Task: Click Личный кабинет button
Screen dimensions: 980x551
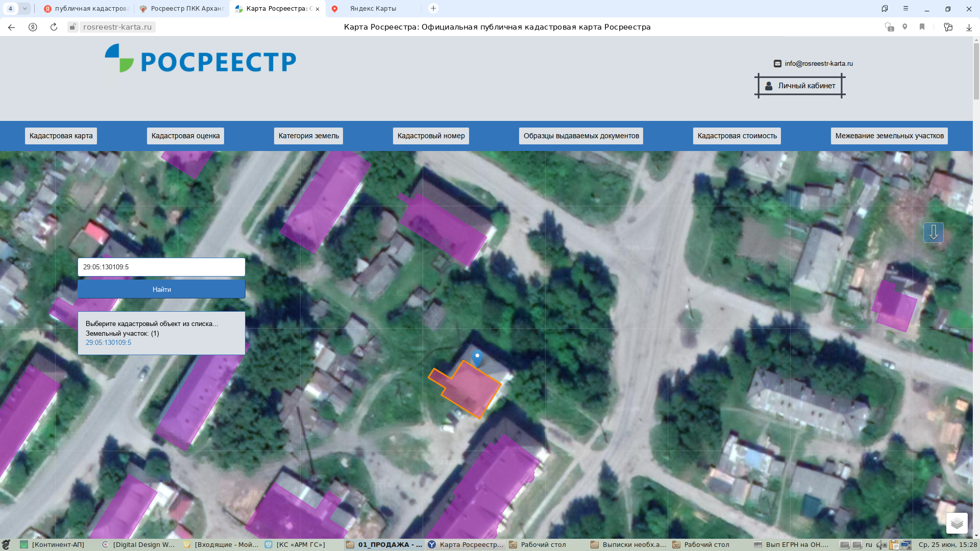Action: (x=800, y=86)
